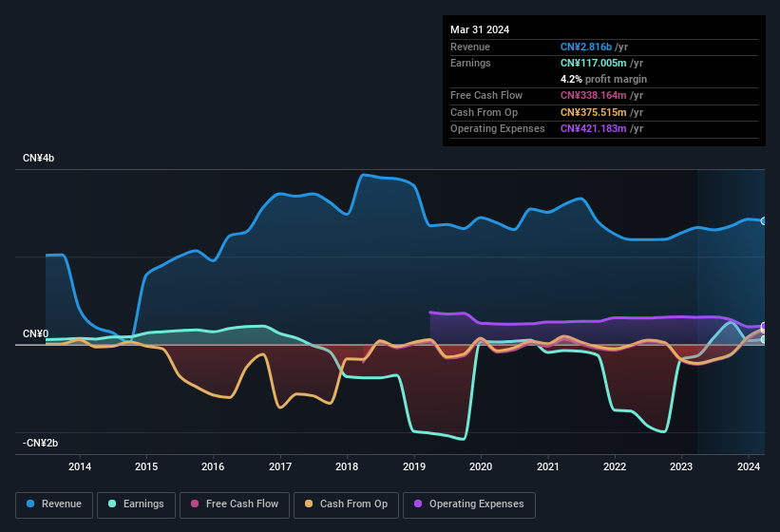Click the orange Cash From Op legend dot
Viewport: 780px width, 532px height.
pyautogui.click(x=310, y=504)
